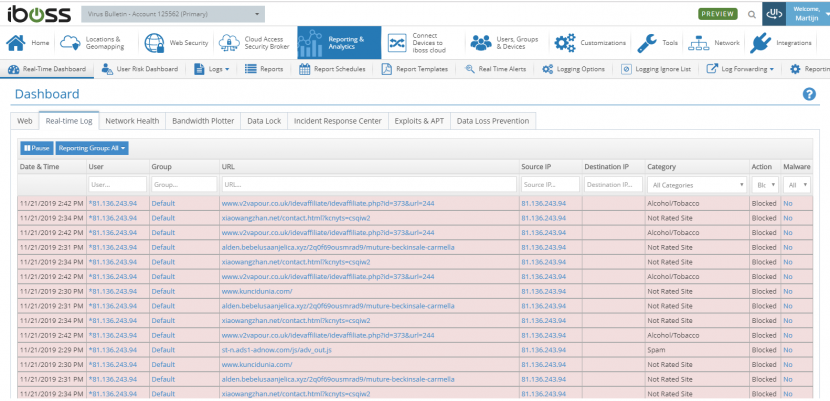Click Logging Options gears icon

click(x=547, y=69)
